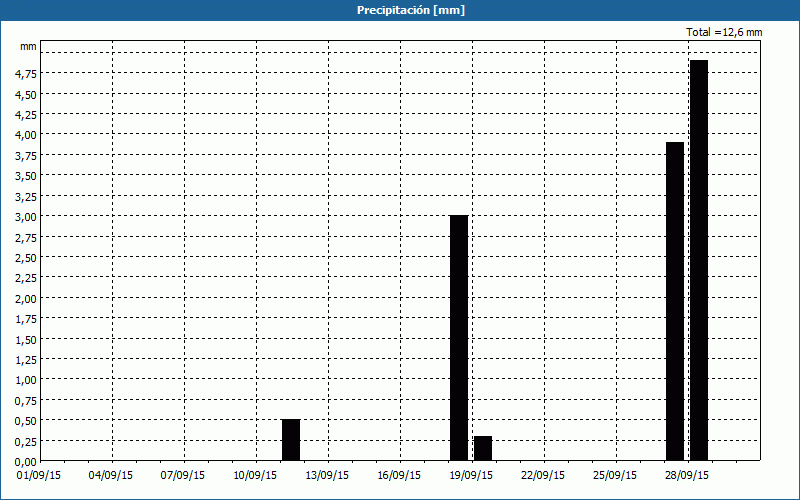This screenshot has width=800, height=500.
Task: Click the Precipitación [mm] chart title
Action: coord(411,10)
